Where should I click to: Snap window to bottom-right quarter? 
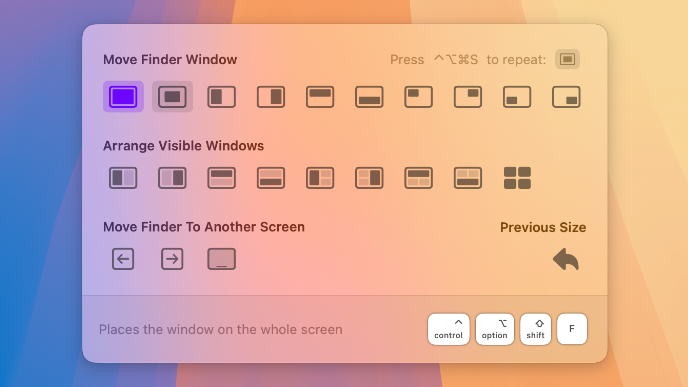click(x=566, y=97)
